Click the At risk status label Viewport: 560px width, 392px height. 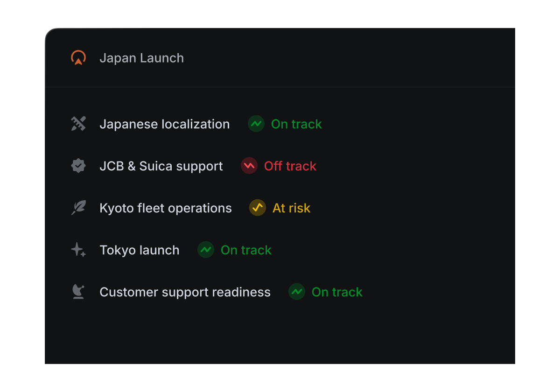pos(291,208)
